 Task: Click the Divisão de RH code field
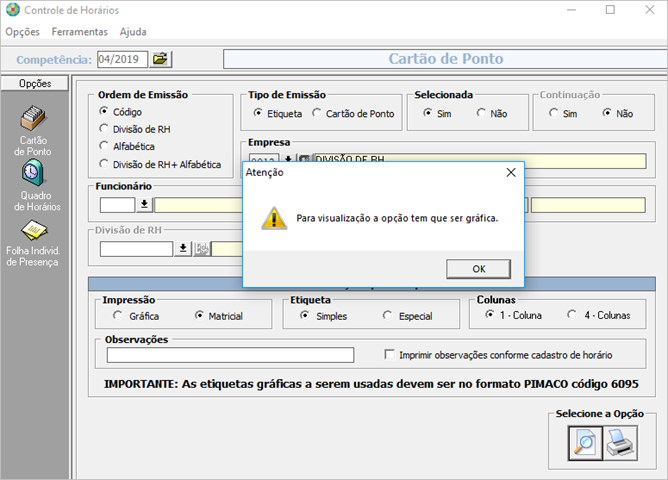[x=136, y=249]
